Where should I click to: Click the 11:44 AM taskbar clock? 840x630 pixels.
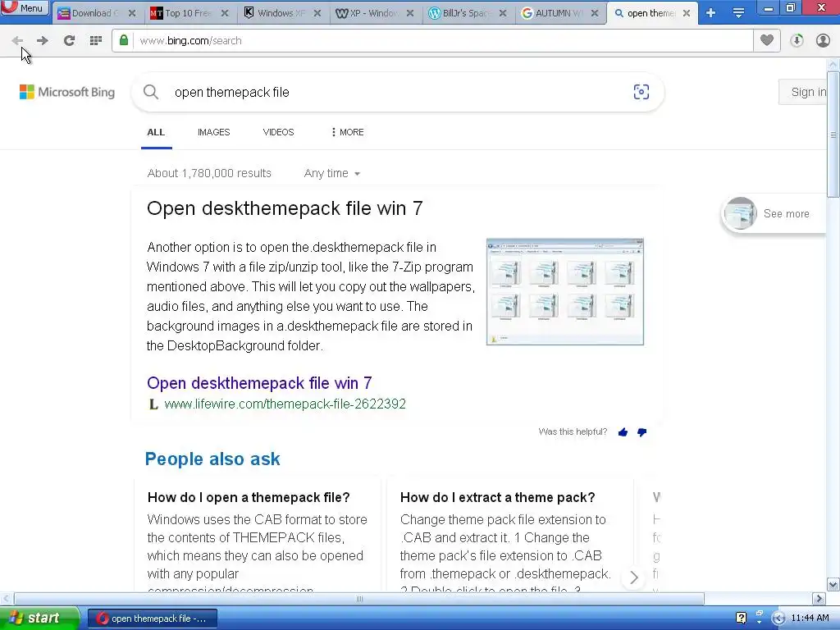pos(810,619)
